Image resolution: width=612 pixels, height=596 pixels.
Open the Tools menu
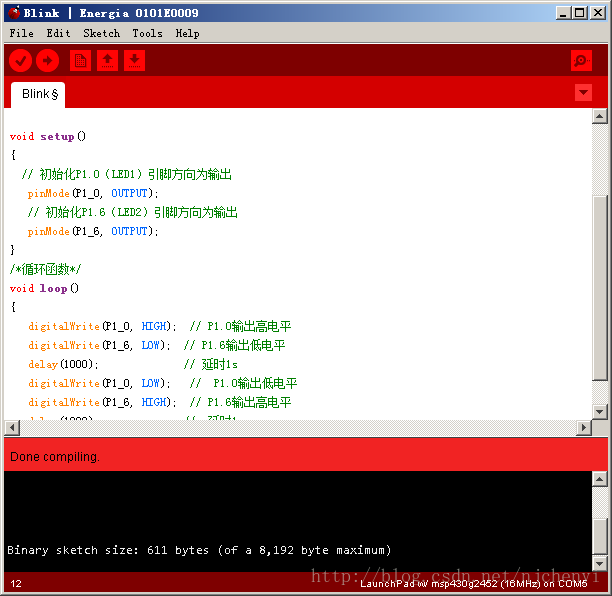(x=147, y=33)
